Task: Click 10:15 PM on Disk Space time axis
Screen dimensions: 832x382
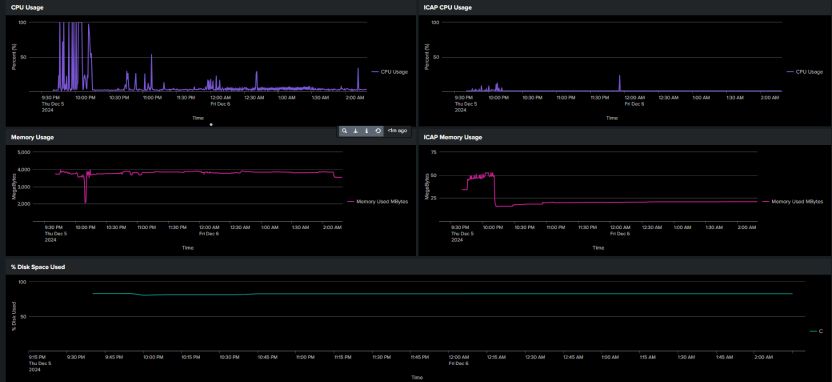Action: [191, 358]
